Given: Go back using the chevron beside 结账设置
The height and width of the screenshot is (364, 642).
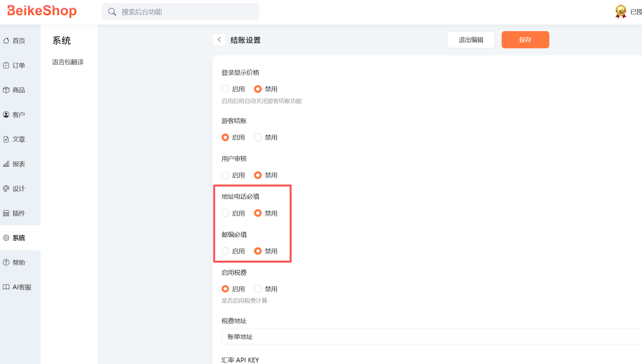Looking at the screenshot, I should [x=219, y=40].
